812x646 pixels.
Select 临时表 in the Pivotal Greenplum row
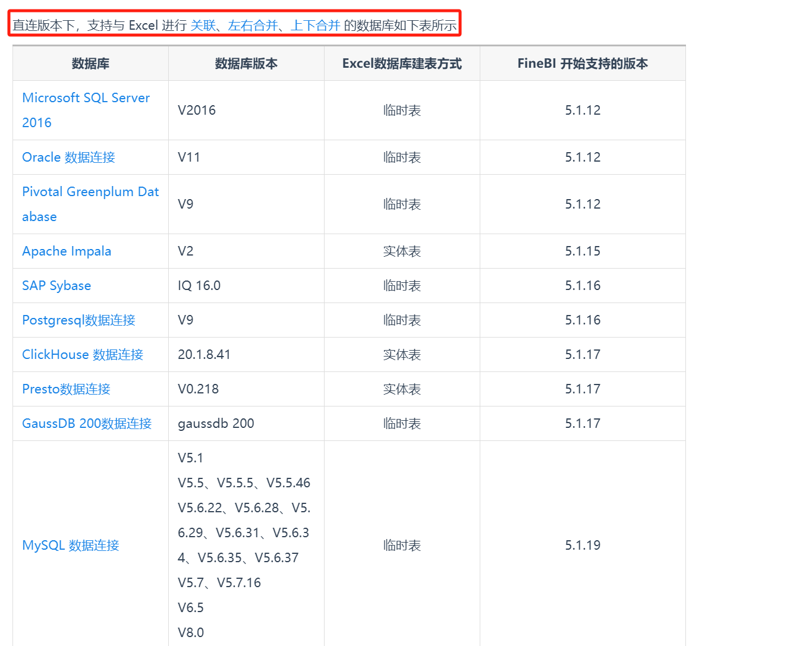402,204
